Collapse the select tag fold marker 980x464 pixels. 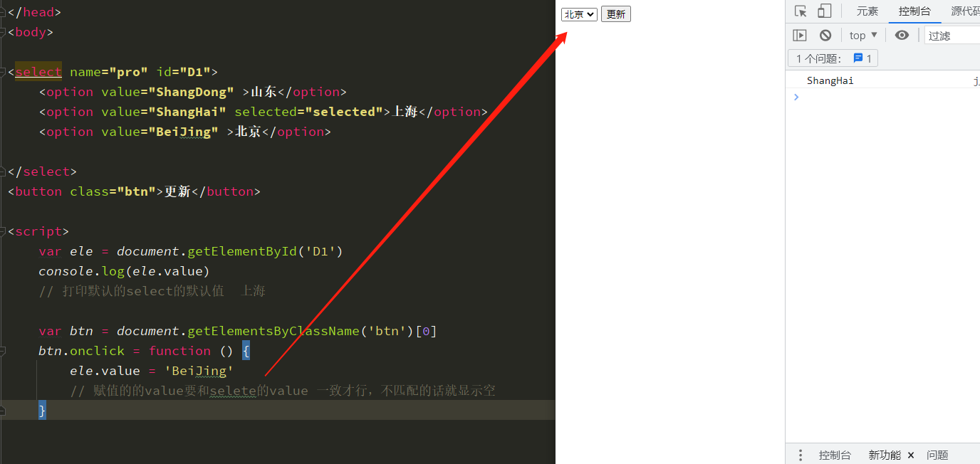click(x=3, y=72)
